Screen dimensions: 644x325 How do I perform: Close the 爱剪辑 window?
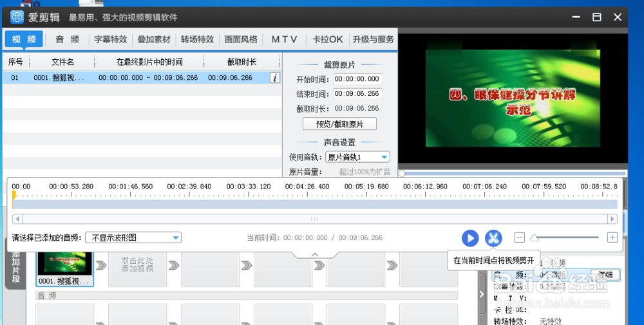[618, 17]
